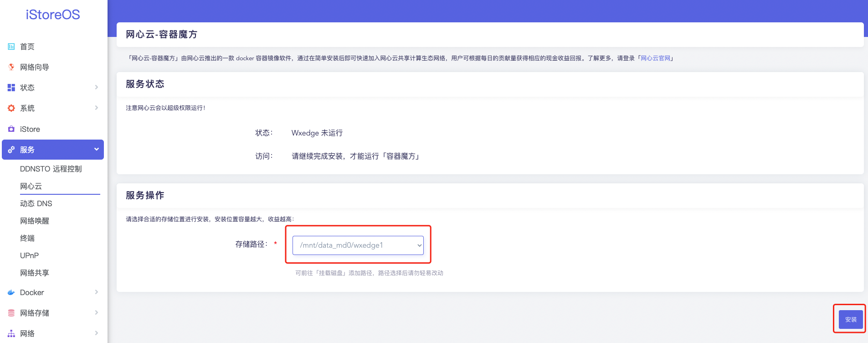
Task: Click the 网络 topology icon
Action: click(11, 333)
